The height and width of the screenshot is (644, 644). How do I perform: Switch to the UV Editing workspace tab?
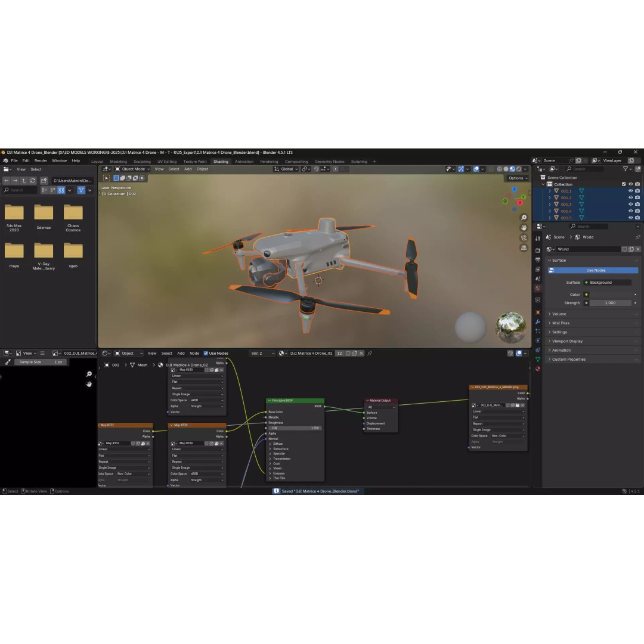(x=167, y=162)
